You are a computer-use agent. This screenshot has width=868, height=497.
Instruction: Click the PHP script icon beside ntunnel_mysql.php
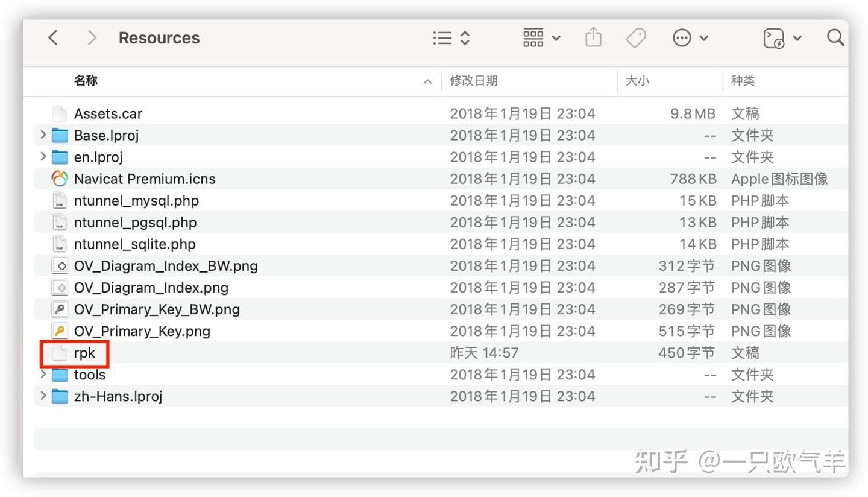[58, 200]
